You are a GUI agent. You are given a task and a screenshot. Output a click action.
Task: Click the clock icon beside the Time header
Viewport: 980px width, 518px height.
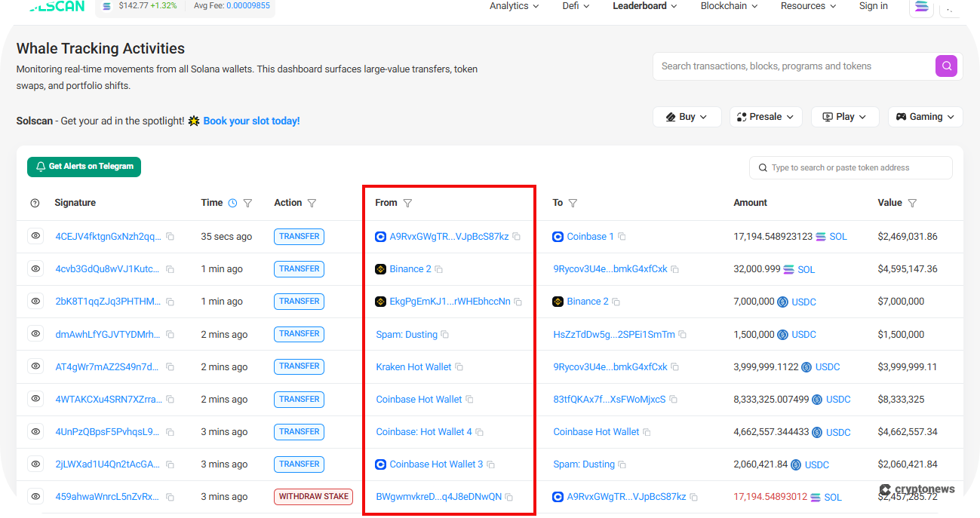[232, 203]
